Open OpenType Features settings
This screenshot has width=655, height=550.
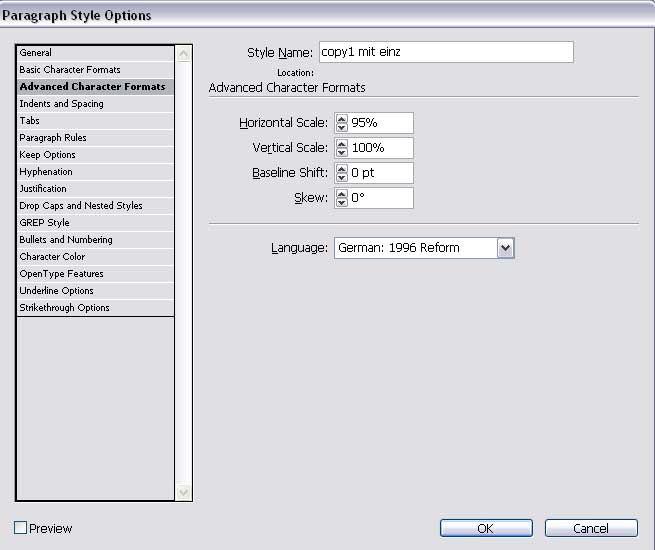(95, 274)
